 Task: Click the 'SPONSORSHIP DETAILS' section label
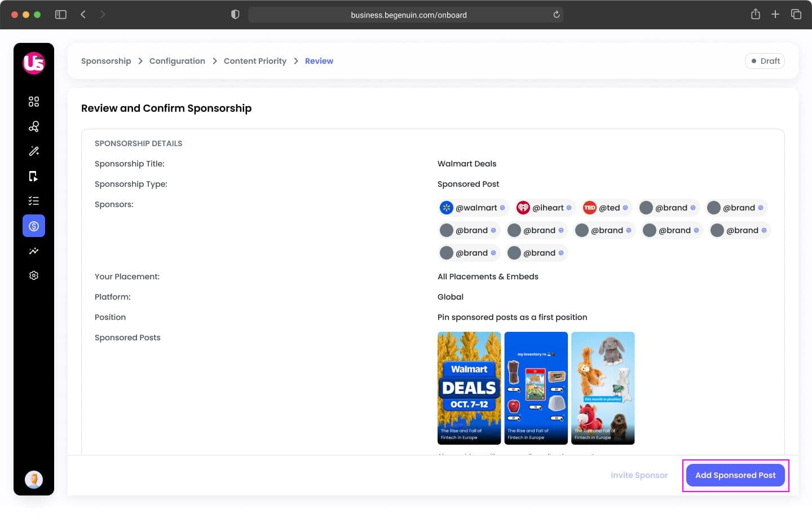coord(139,143)
